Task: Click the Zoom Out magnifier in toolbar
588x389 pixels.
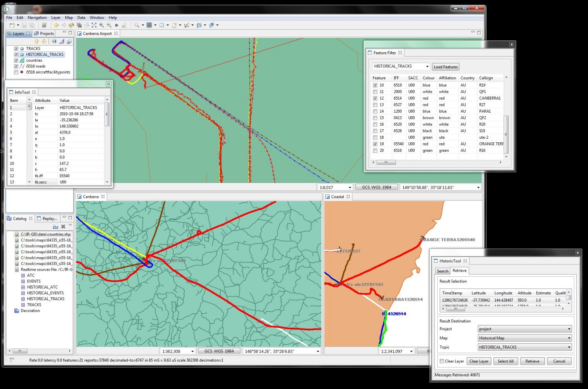Action: point(109,25)
